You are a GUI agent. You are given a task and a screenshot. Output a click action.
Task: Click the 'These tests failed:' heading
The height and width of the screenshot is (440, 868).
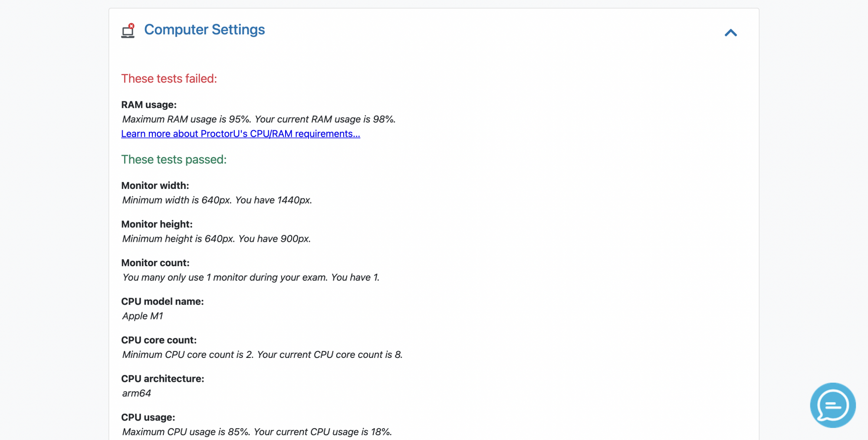pyautogui.click(x=169, y=79)
